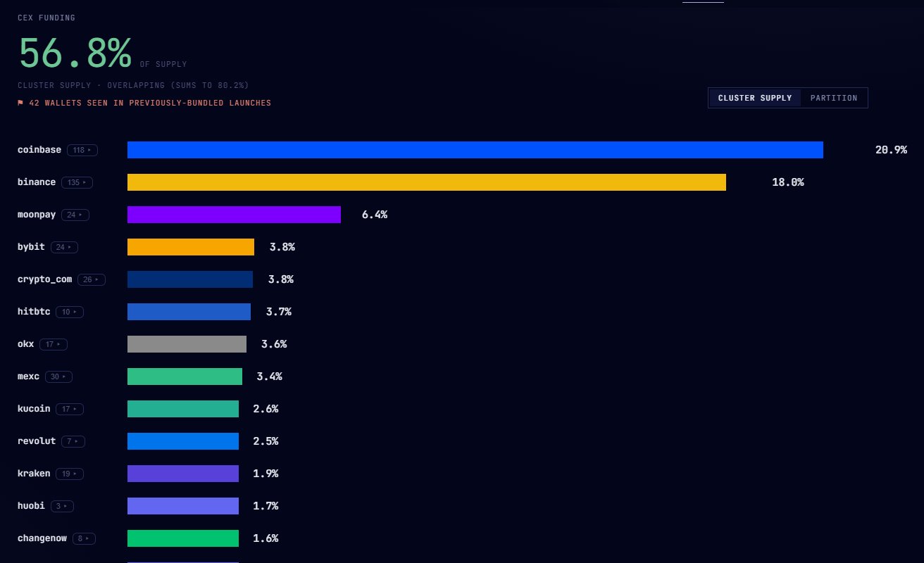The width and height of the screenshot is (924, 563).
Task: Select the crypto_com 3.8% value
Action: 281,279
